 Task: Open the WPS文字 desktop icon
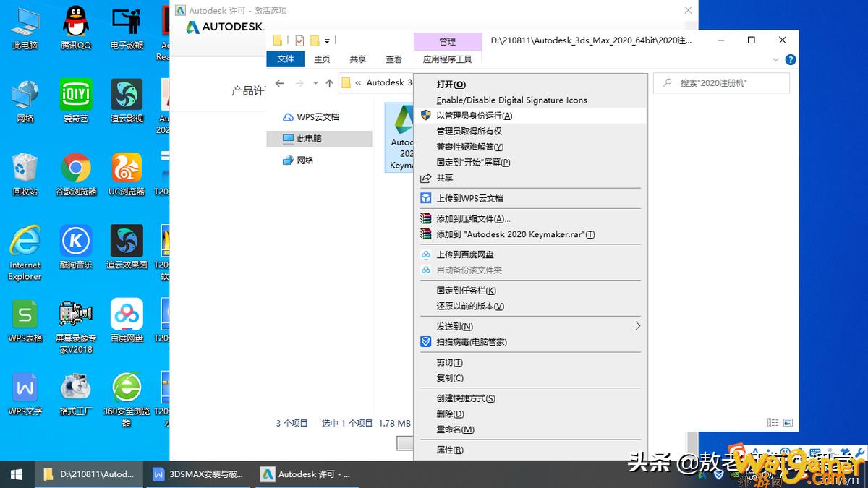click(25, 394)
